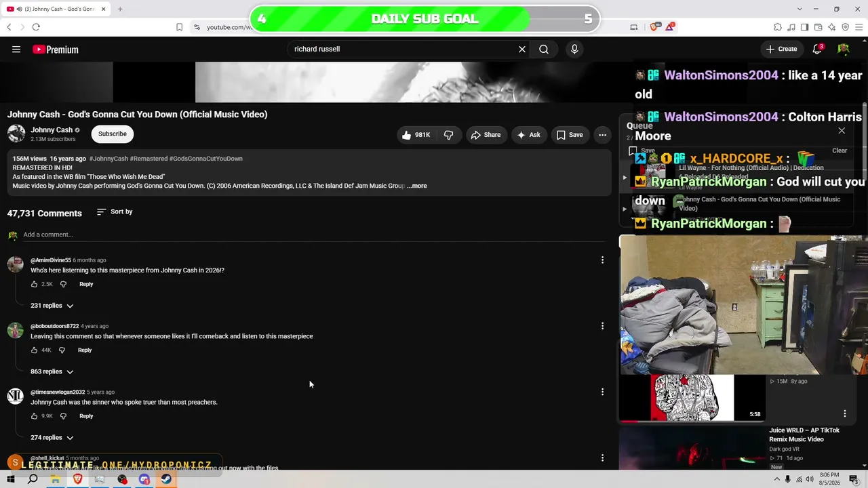Open the tab search dropdown arrow

[x=800, y=9]
